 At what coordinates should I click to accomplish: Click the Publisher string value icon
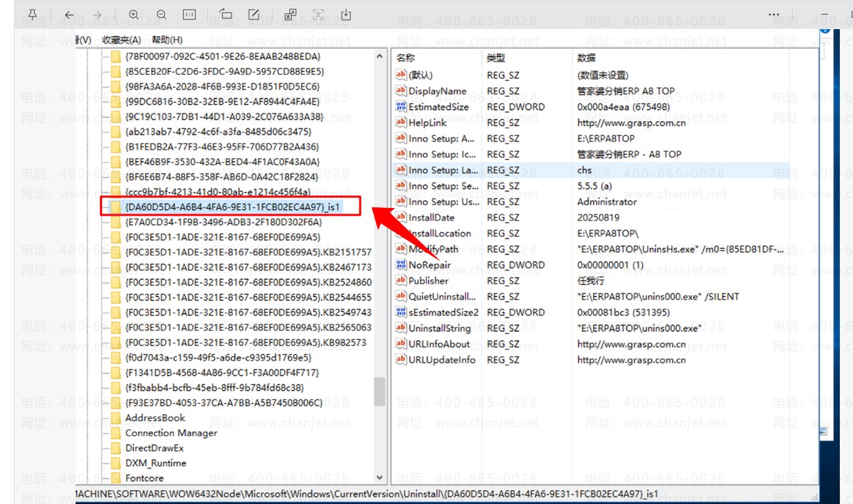pyautogui.click(x=400, y=281)
